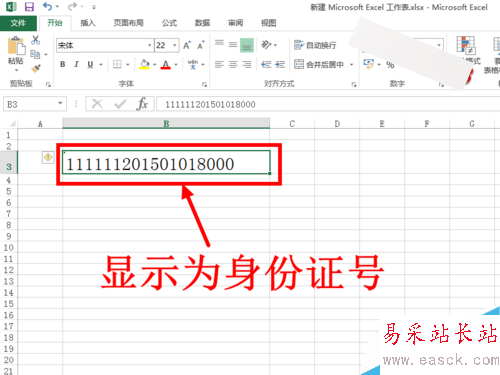Click the text orientation icon

pyautogui.click(x=266, y=45)
